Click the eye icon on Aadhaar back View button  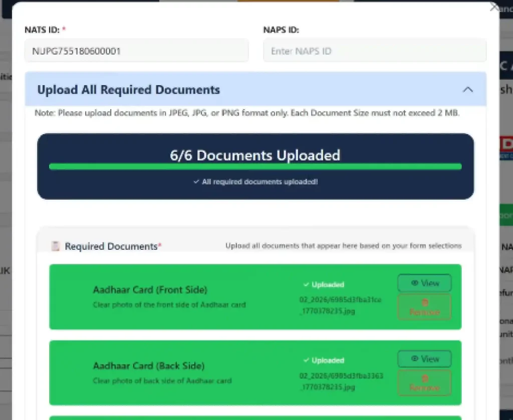(x=414, y=359)
